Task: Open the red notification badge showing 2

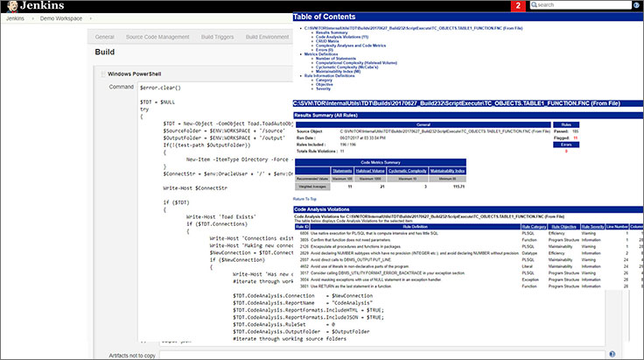Action: [x=518, y=6]
